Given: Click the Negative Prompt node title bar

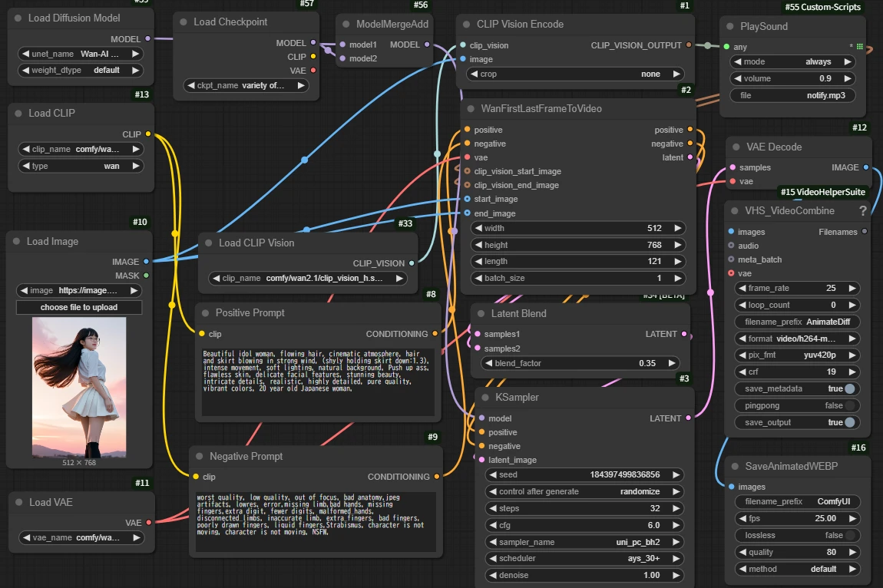Looking at the screenshot, I should (245, 457).
